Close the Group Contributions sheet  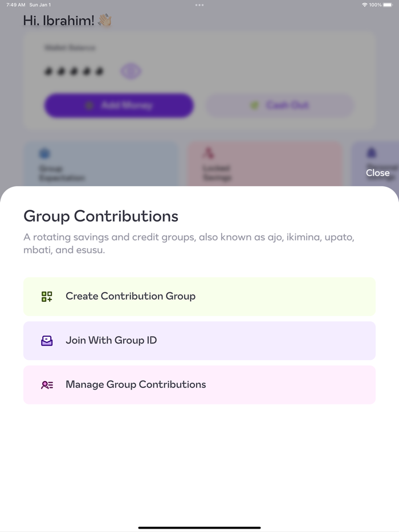(x=378, y=173)
